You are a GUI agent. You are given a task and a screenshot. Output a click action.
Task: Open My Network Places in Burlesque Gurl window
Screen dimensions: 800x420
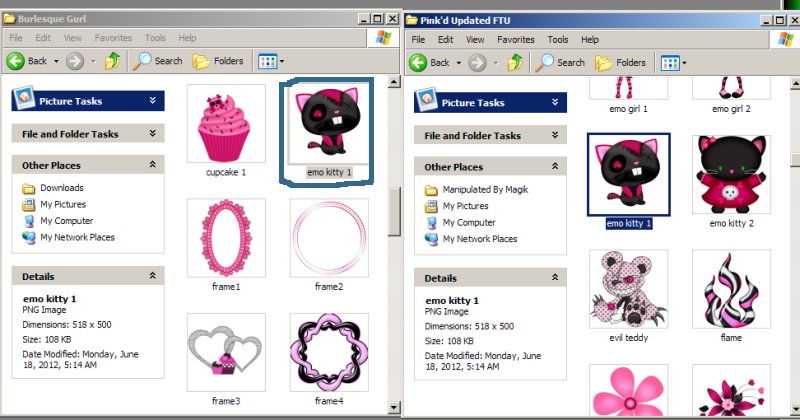78,237
